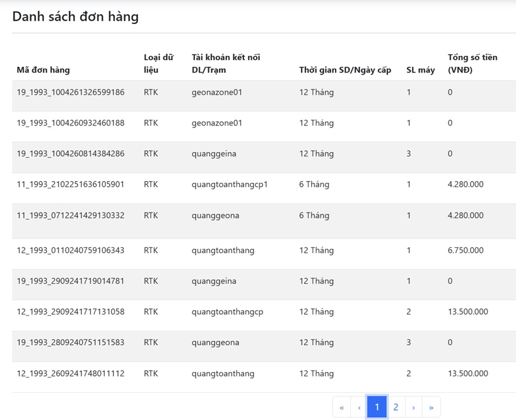
Task: Click quangtoanthang in order 12_1993_0110240759106343
Action: click(x=223, y=250)
